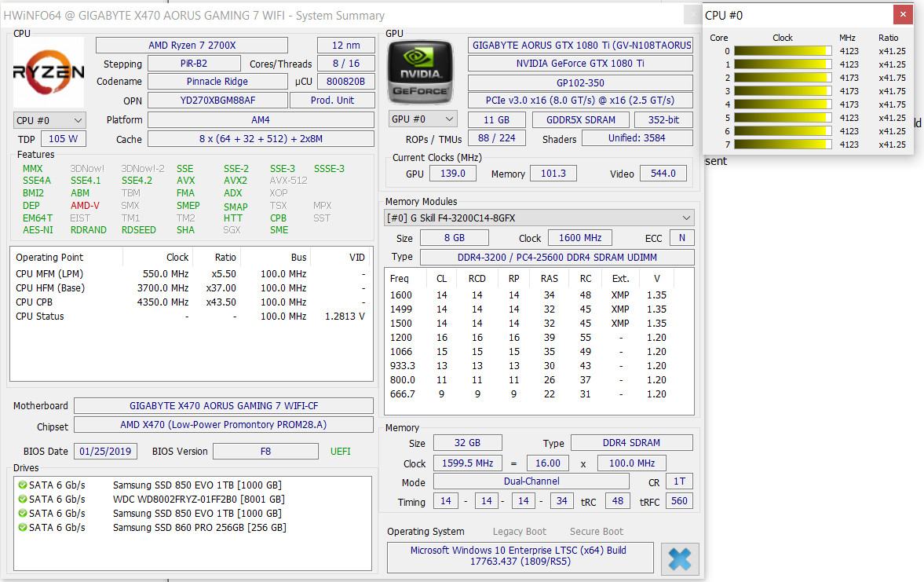Select the CPU CPB operating point row

point(191,302)
